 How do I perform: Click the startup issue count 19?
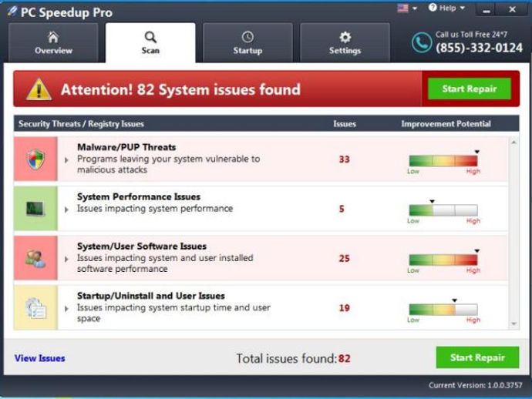(345, 308)
